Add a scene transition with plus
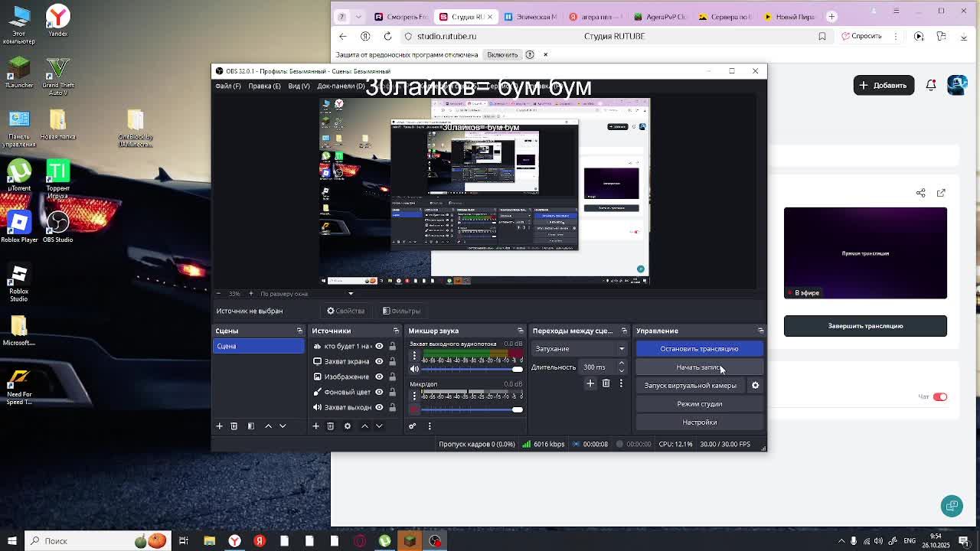This screenshot has width=980, height=551. pyautogui.click(x=590, y=383)
